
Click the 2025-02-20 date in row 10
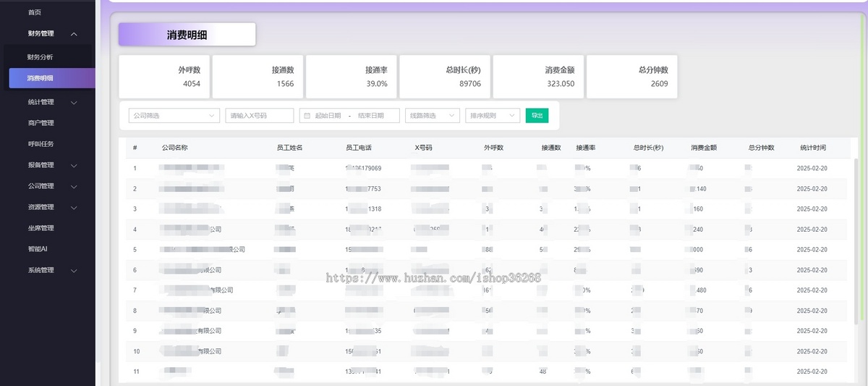click(812, 351)
